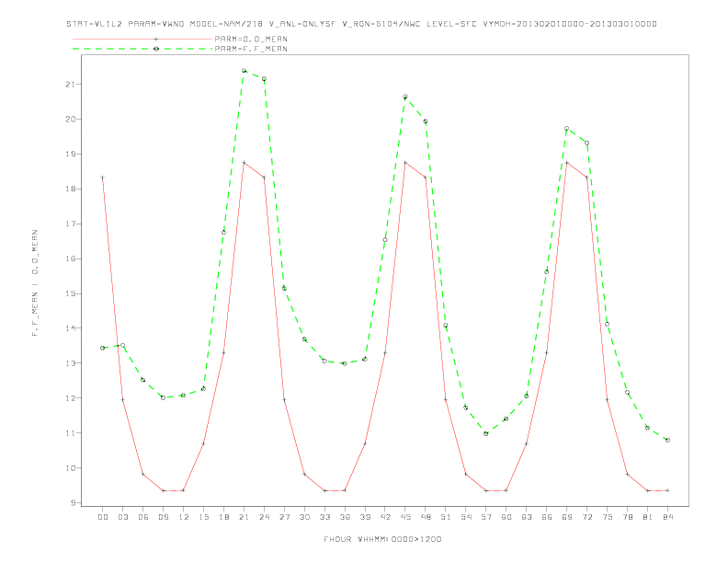
Task: Click green F.F_MEAN marker at hour 00
Action: coord(103,348)
